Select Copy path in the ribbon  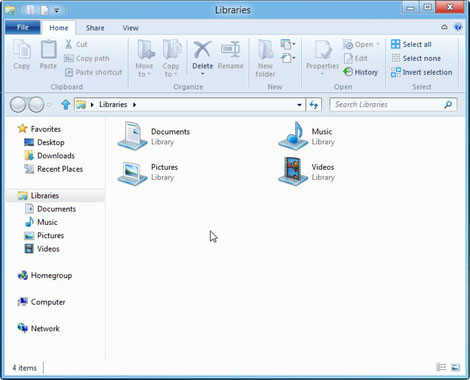coord(87,58)
